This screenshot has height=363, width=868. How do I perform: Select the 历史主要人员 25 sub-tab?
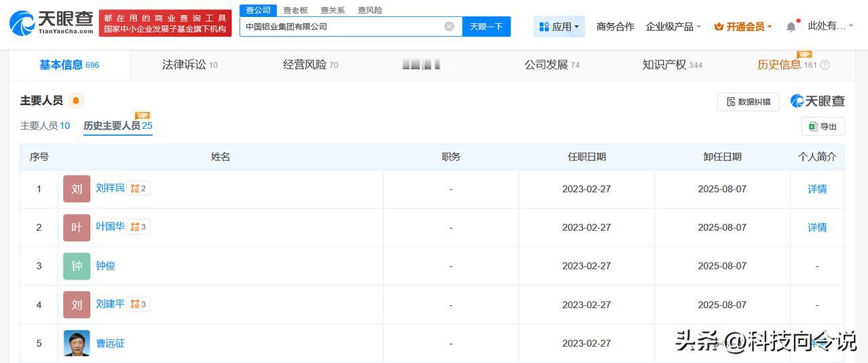click(x=118, y=126)
